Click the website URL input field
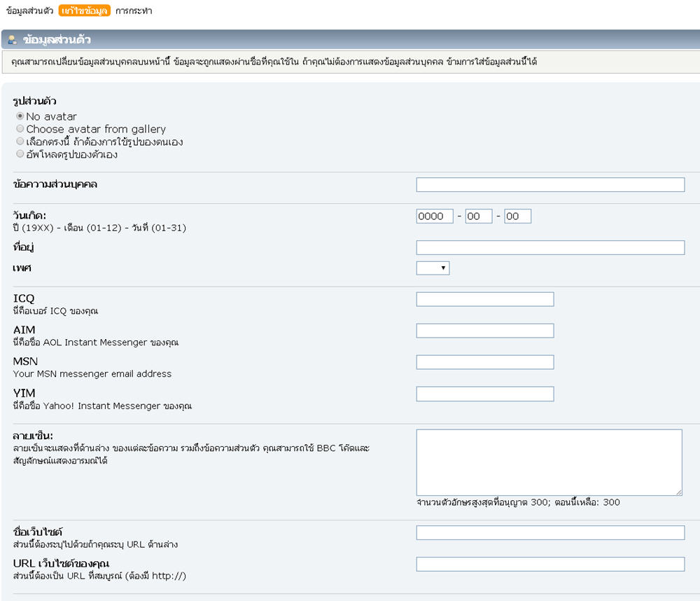This screenshot has width=700, height=601. point(550,564)
